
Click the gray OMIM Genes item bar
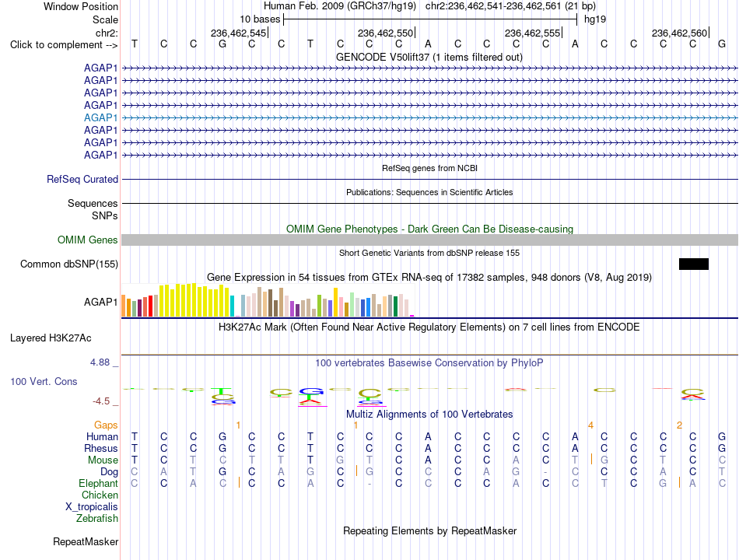click(429, 240)
